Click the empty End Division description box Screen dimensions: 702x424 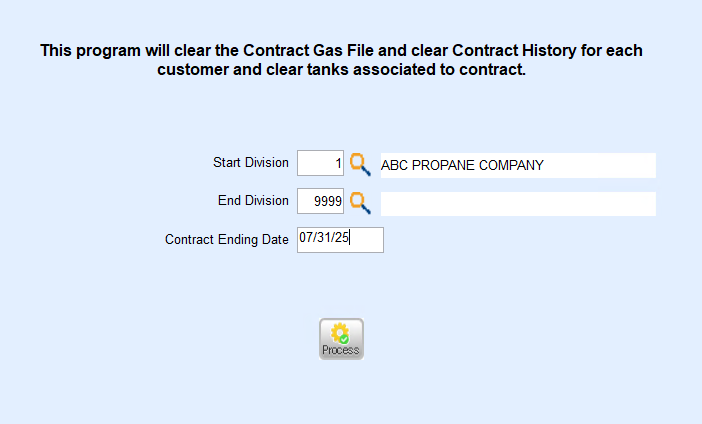coord(517,204)
